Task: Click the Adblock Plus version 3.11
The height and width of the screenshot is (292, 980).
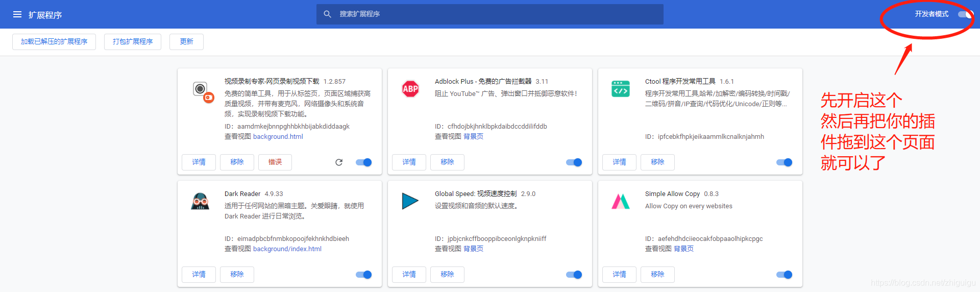Action: coord(542,82)
